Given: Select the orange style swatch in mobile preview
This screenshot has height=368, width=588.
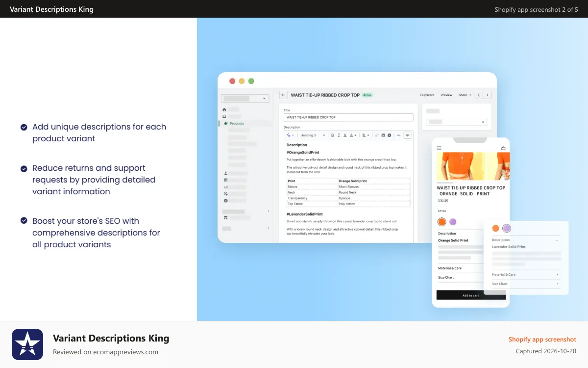Looking at the screenshot, I should 442,222.
